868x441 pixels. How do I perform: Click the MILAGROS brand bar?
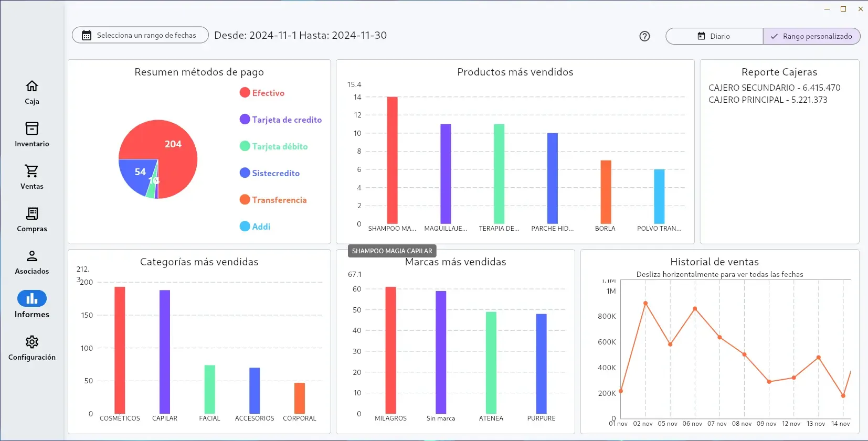click(x=390, y=350)
